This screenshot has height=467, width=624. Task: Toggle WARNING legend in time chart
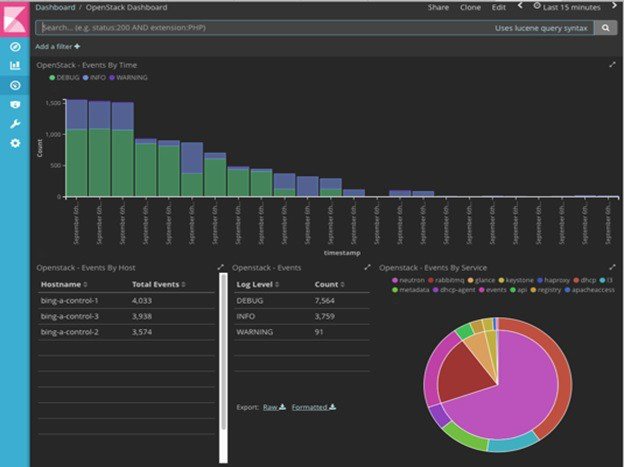(x=128, y=78)
